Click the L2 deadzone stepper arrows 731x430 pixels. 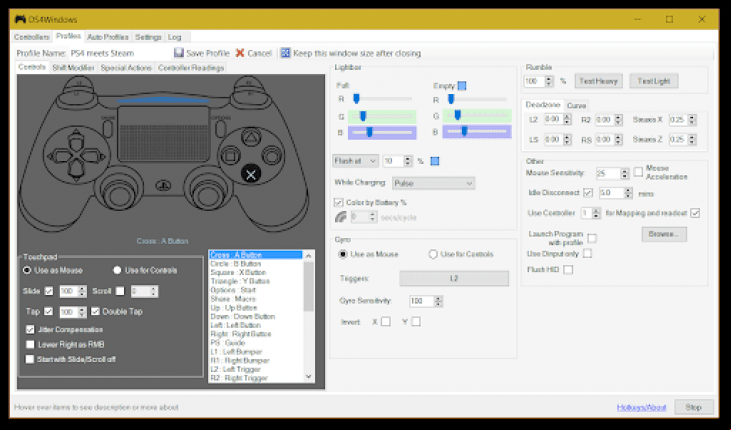click(567, 119)
